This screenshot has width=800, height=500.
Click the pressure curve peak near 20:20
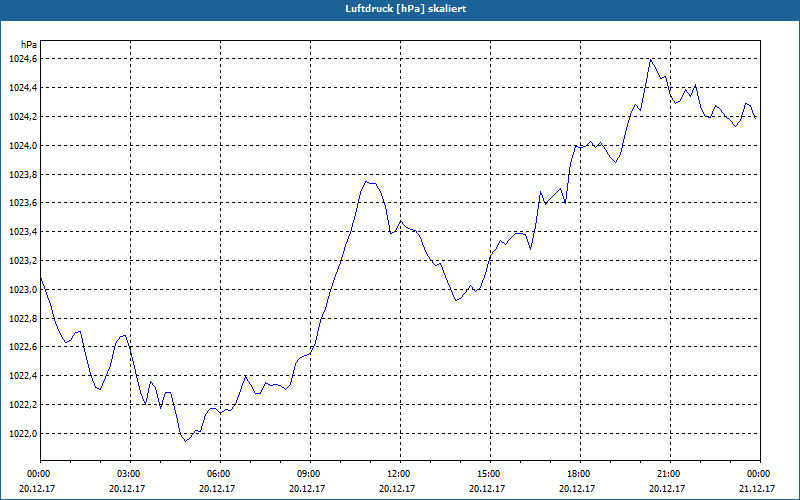(651, 60)
